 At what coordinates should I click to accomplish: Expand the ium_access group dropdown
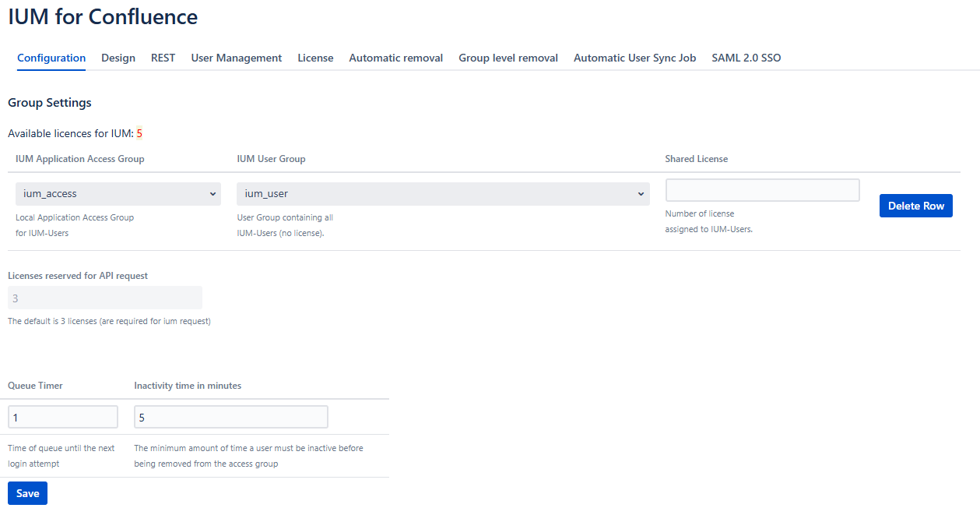pyautogui.click(x=118, y=194)
